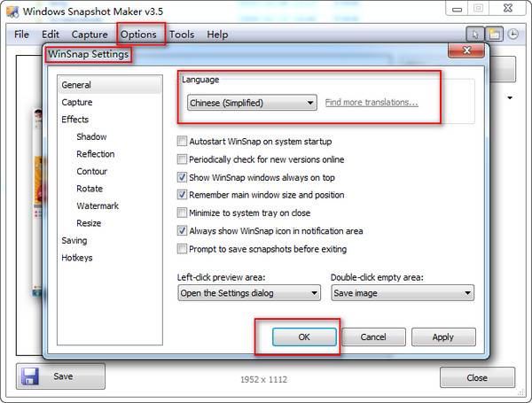Click the floppy disk Save icon
This screenshot has width=532, height=403.
point(30,376)
